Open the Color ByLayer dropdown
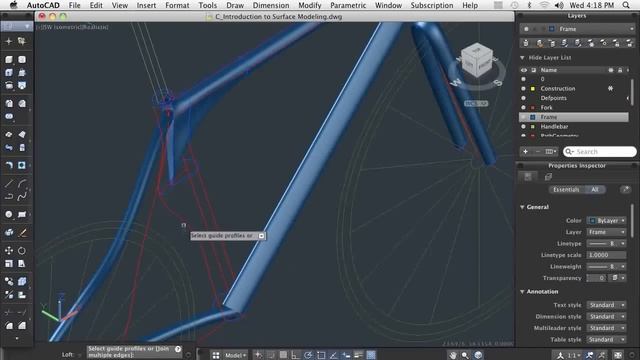Viewport: 640px width, 360px height. (607, 220)
